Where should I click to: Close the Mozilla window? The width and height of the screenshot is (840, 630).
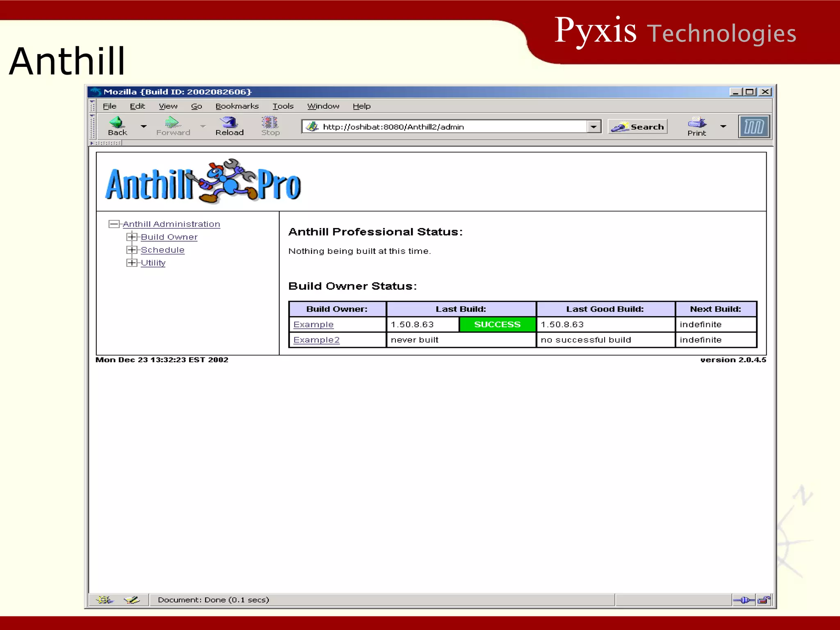point(765,92)
